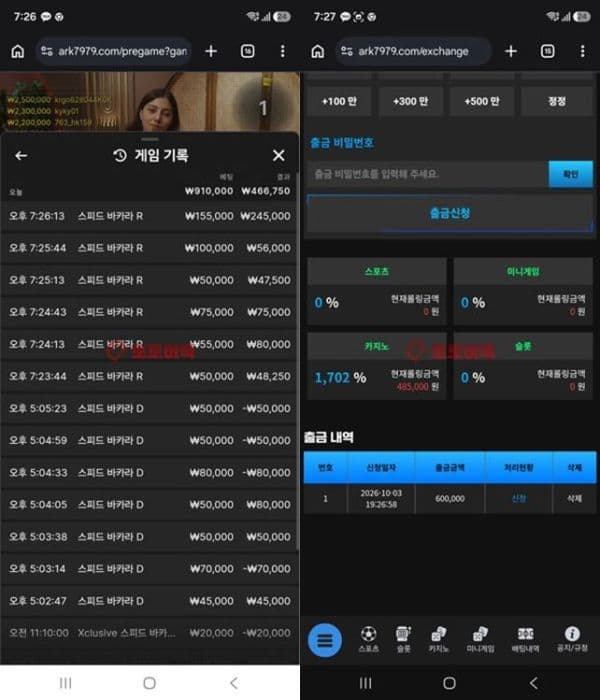Tap the browser home icon on the left phone

pos(17,51)
